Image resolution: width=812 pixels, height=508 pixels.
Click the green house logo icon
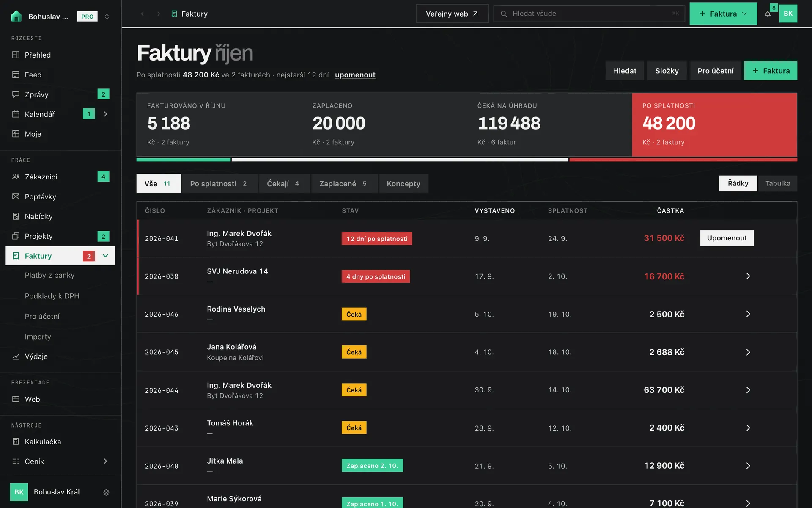point(16,16)
